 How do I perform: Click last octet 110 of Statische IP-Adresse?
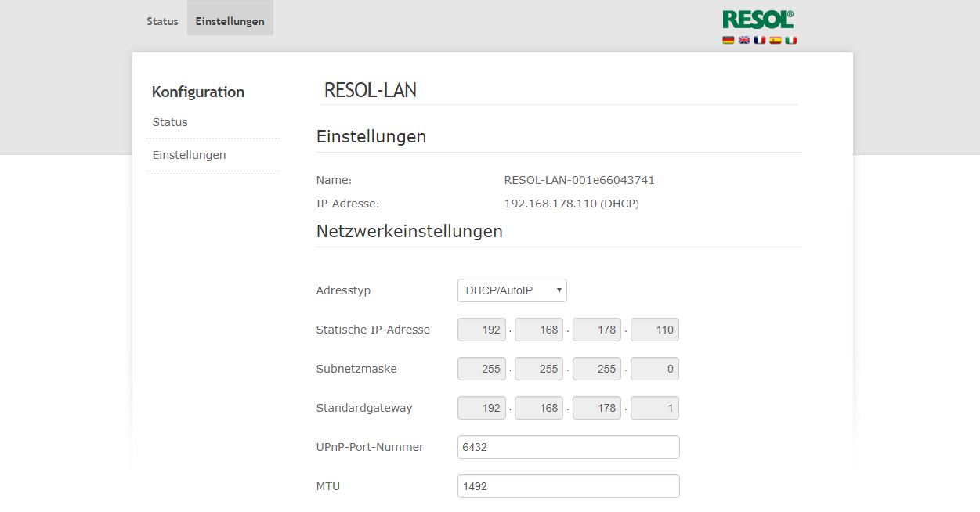point(655,330)
